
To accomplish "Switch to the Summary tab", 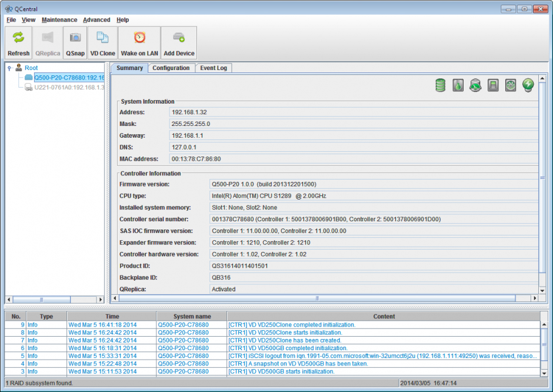I will coord(129,68).
